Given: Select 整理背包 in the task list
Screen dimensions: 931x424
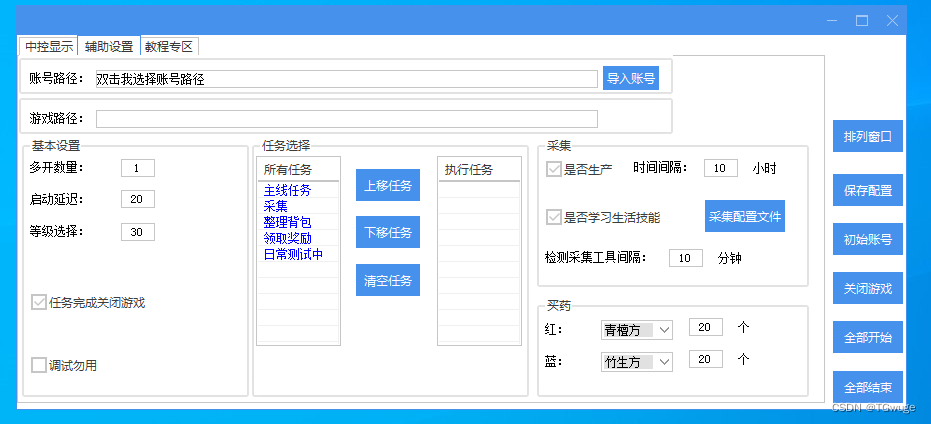Looking at the screenshot, I should [x=287, y=222].
